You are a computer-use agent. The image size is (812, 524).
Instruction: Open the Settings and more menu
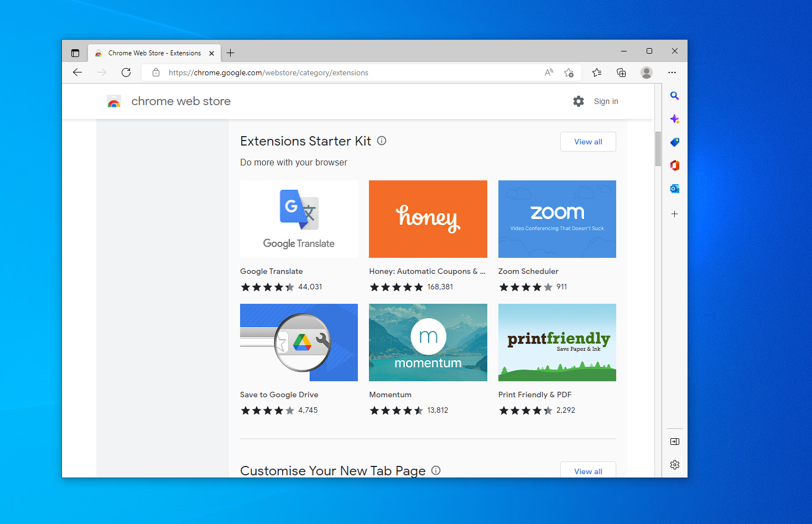tap(672, 72)
